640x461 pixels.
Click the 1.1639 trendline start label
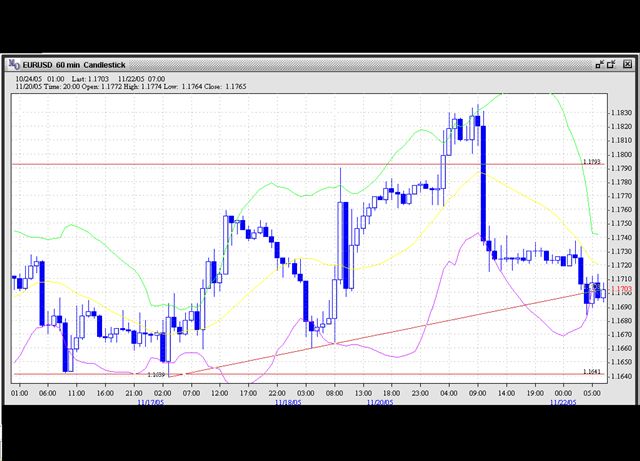[x=156, y=374]
